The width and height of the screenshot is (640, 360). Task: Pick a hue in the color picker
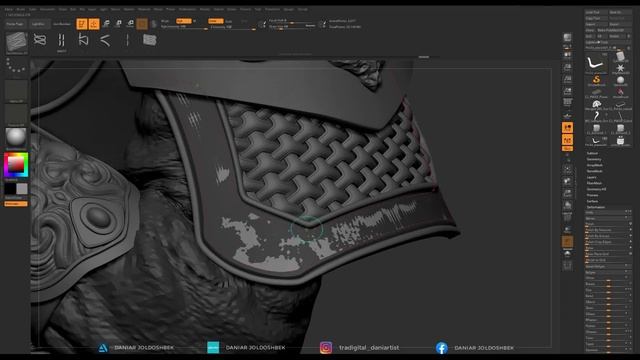pos(16,165)
